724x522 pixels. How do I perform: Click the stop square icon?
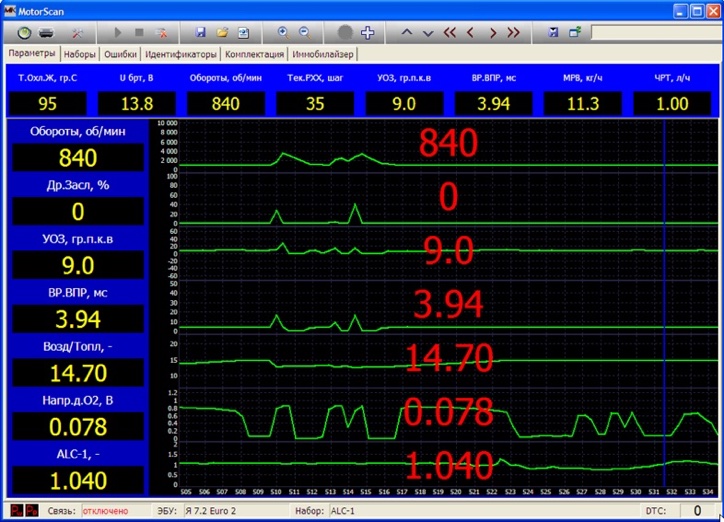coord(139,32)
